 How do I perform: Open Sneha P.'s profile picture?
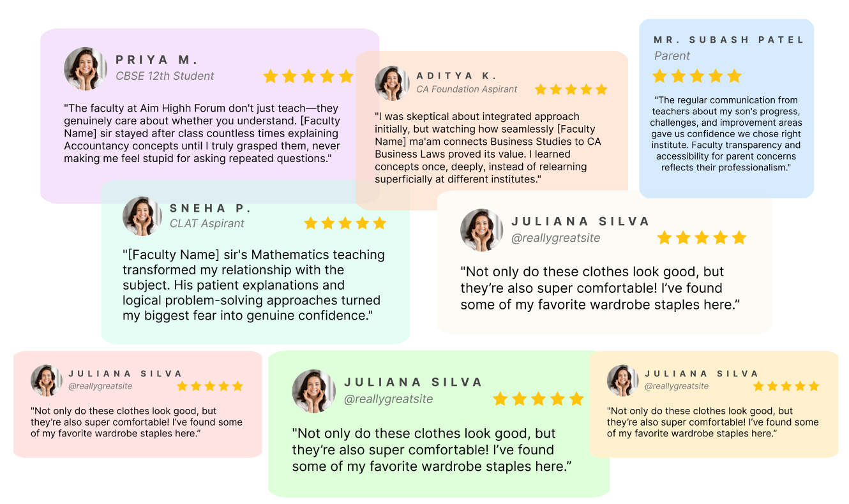[x=142, y=216]
